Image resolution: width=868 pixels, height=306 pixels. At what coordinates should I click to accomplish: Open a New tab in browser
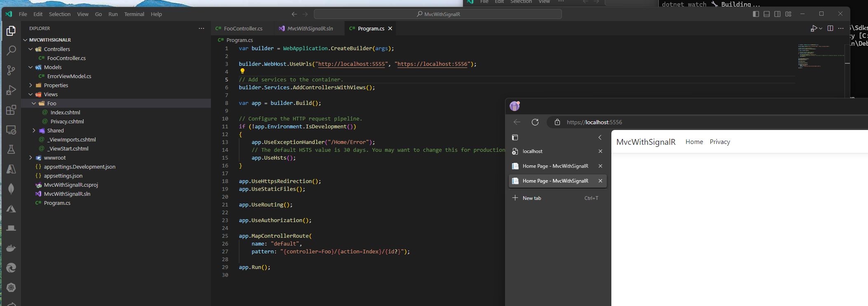pyautogui.click(x=531, y=198)
